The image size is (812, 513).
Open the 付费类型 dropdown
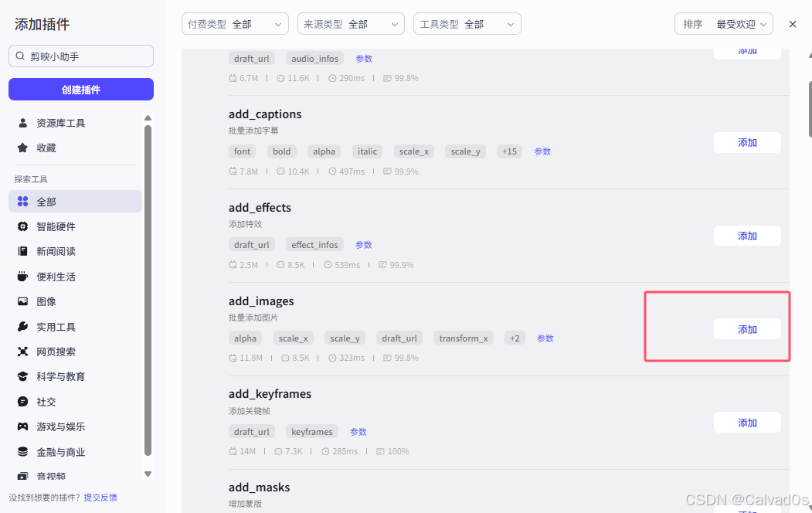tap(235, 24)
